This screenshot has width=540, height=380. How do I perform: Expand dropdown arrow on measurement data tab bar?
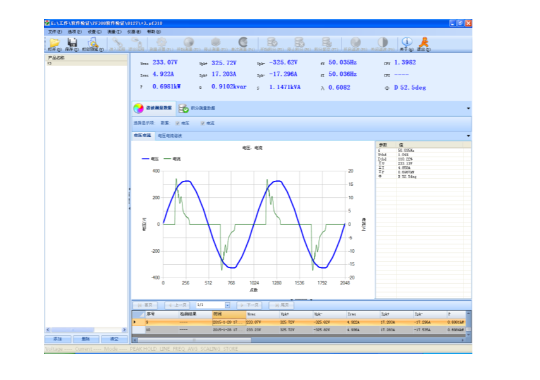coord(468,108)
